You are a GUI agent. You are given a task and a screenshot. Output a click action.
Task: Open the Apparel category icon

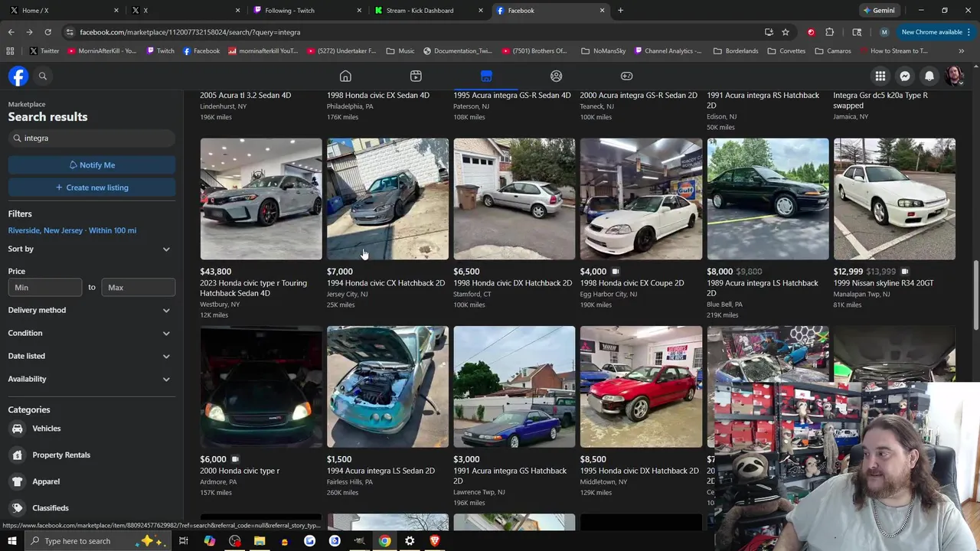[17, 481]
